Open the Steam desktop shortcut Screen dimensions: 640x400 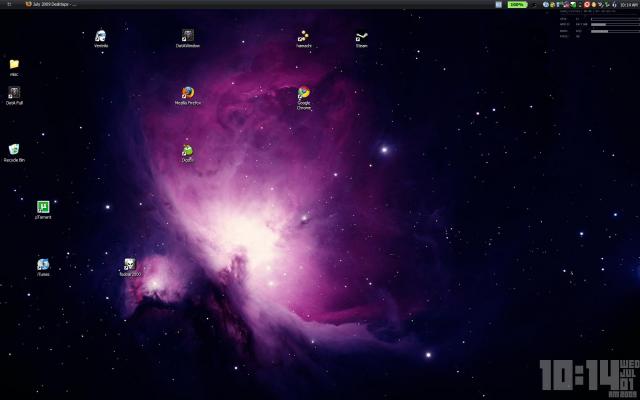(362, 37)
